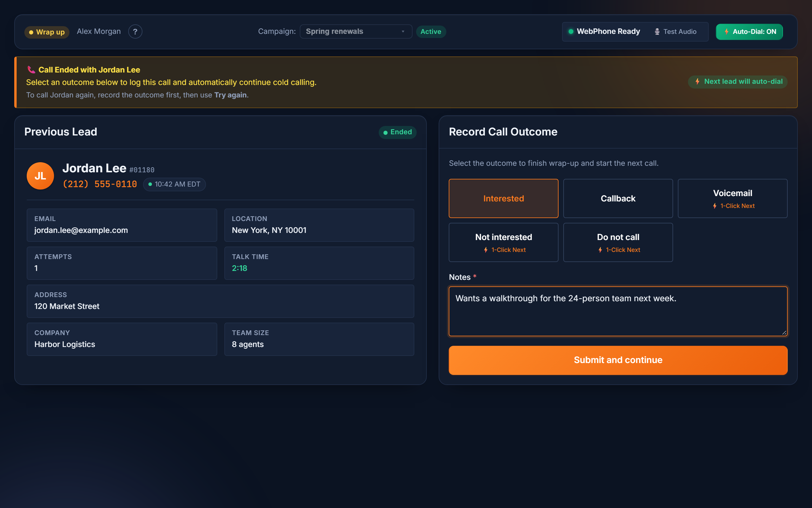This screenshot has width=812, height=508.
Task: Click the campaign dropdown arrow
Action: tap(403, 31)
